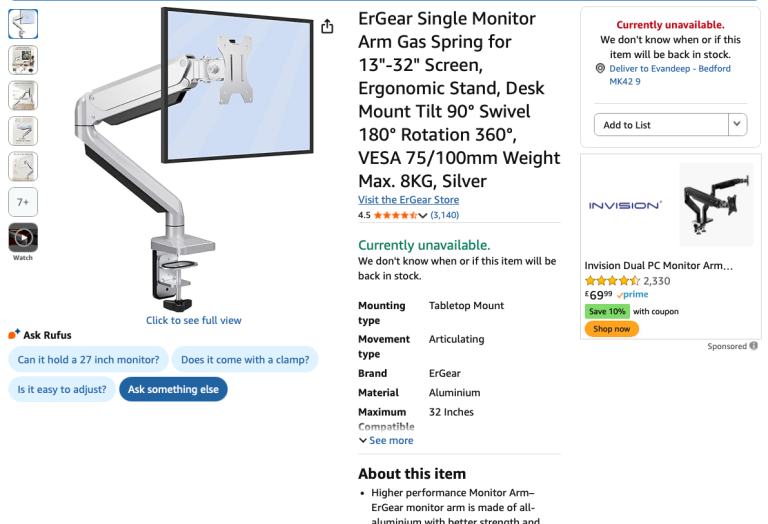Select the first product thumbnail
Screen dimensions: 768x524
pyautogui.click(x=23, y=25)
